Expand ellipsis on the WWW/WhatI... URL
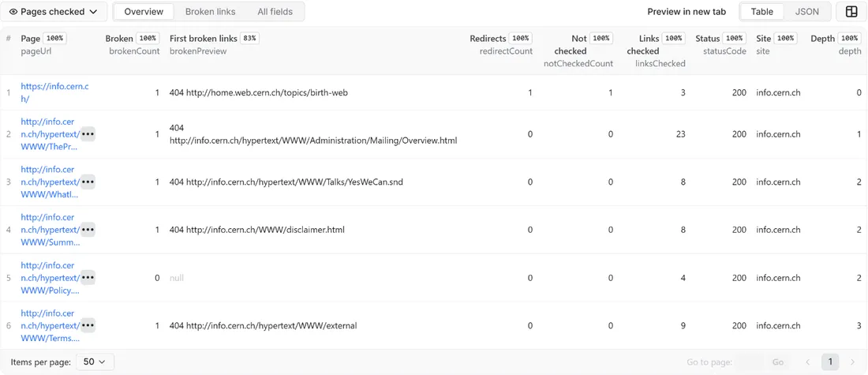 click(88, 182)
